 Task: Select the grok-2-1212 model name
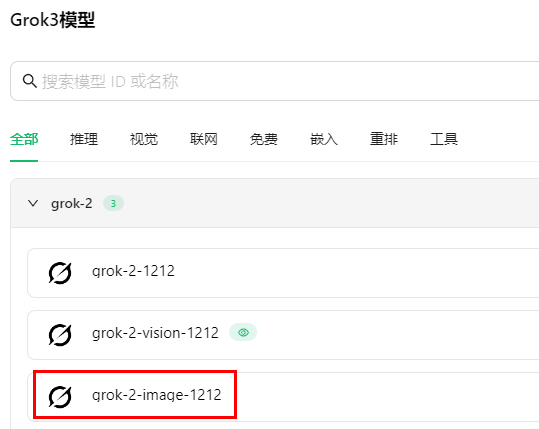tap(133, 271)
